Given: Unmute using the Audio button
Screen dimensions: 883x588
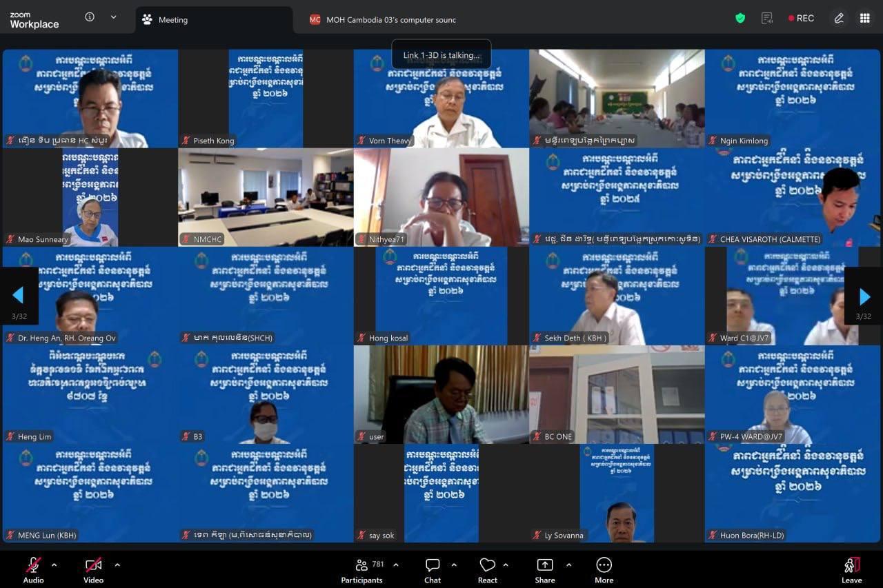Looking at the screenshot, I should click(33, 570).
